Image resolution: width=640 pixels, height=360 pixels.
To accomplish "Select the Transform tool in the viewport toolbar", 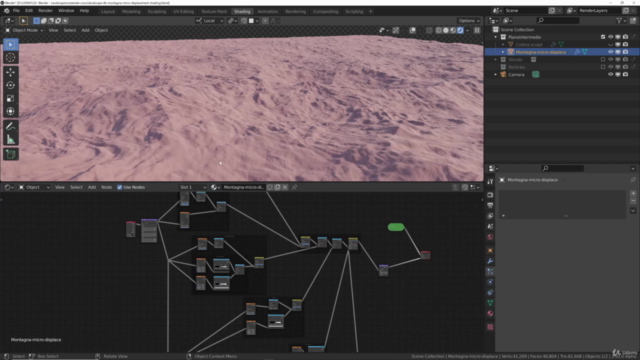I will click(x=11, y=111).
